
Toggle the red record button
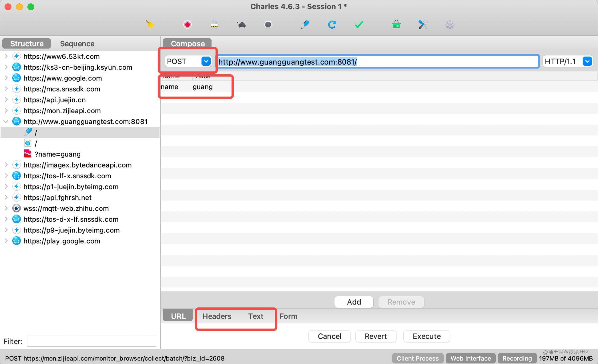[x=188, y=25]
